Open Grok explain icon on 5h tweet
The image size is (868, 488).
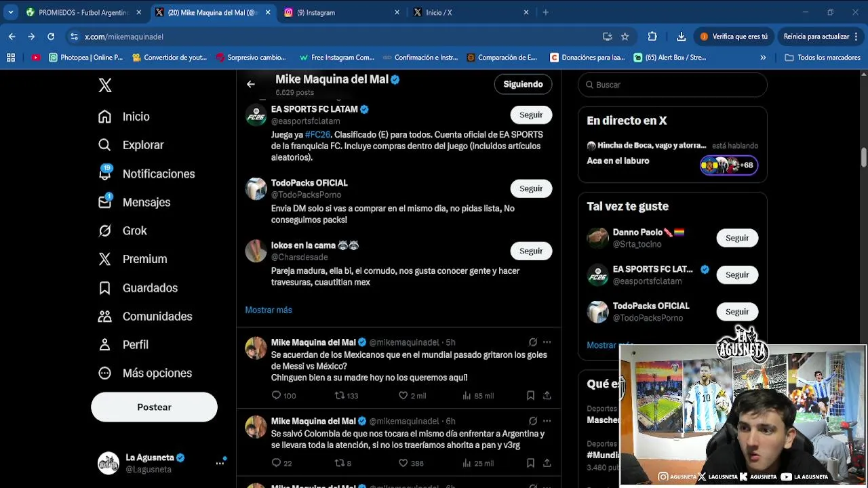pos(533,342)
